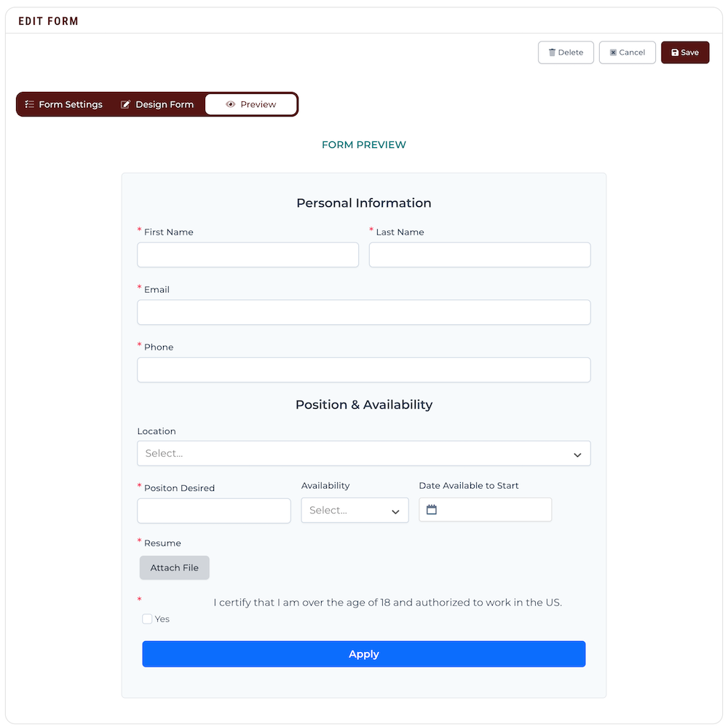This screenshot has width=728, height=727.
Task: Select the Email input box
Action: [x=363, y=313]
